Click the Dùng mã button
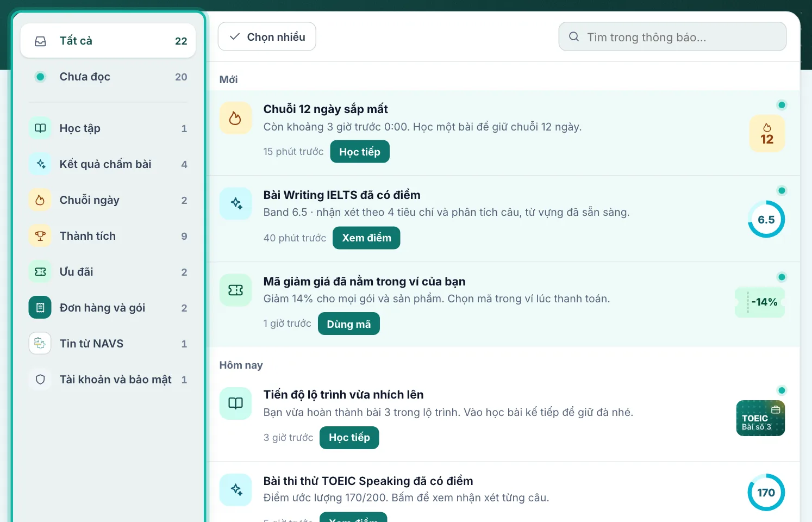 pyautogui.click(x=349, y=324)
